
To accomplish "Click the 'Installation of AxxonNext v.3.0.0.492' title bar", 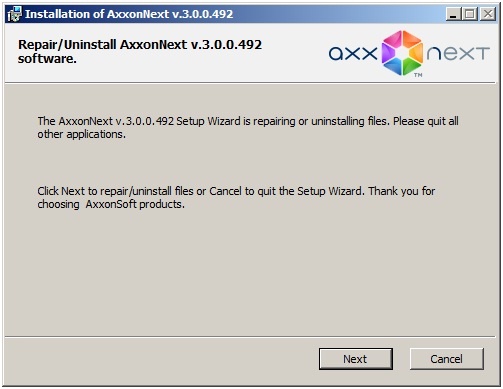I will 129,14.
